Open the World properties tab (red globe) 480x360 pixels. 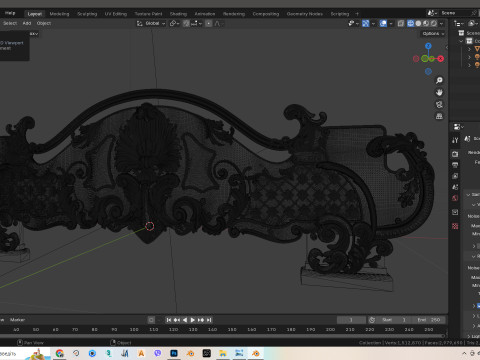[x=455, y=198]
